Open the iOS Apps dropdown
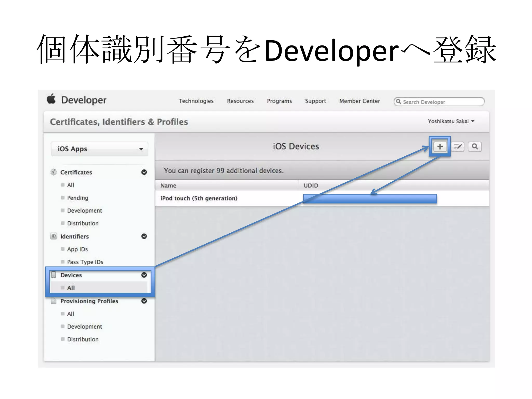The width and height of the screenshot is (532, 399). pyautogui.click(x=99, y=149)
